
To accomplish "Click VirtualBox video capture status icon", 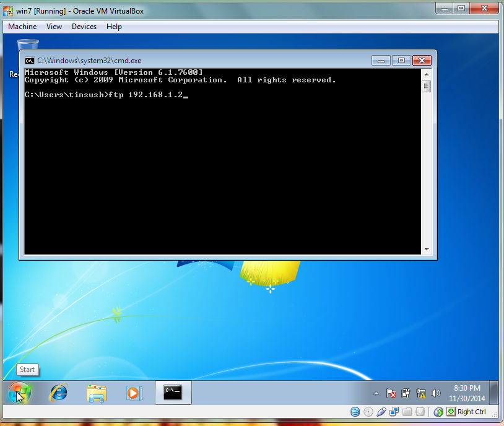I will [420, 412].
